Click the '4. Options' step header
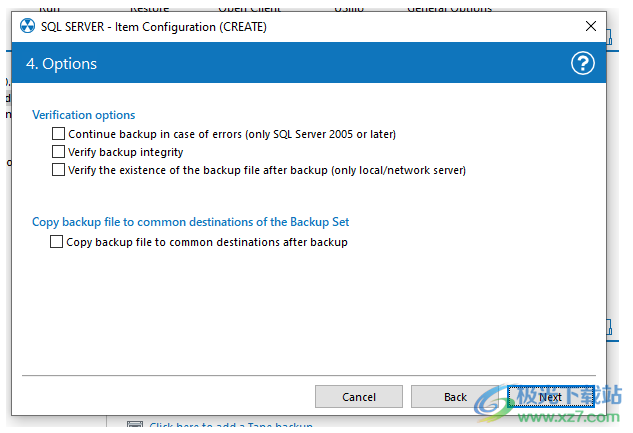Viewport: 633px width, 433px height. (62, 64)
